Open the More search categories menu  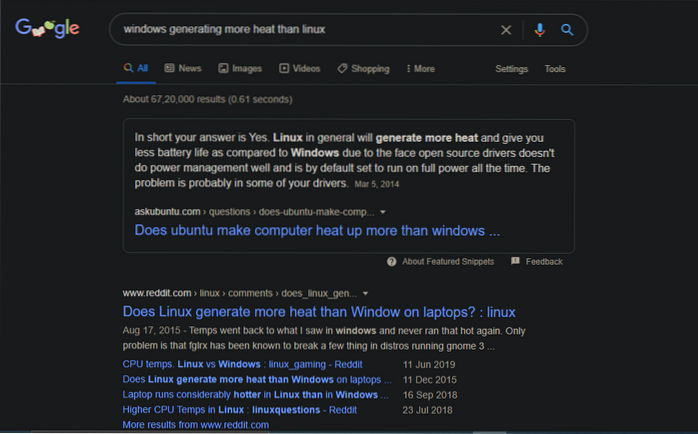(x=418, y=69)
